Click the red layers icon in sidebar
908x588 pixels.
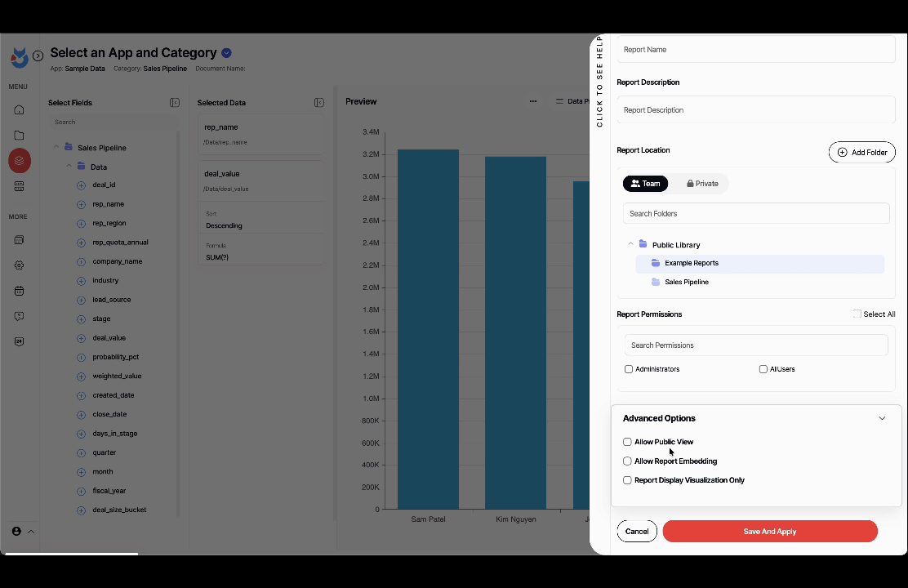point(20,161)
